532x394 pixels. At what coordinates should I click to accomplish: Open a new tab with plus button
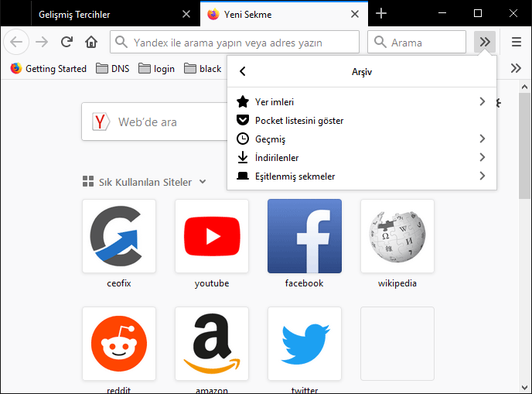click(x=381, y=14)
